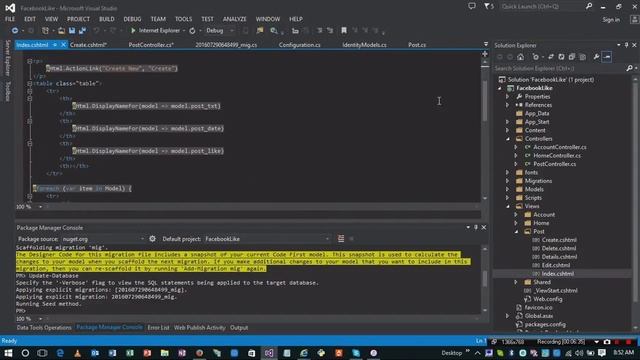This screenshot has width=640, height=360.
Task: Collapse the table element in code editor
Action: 29,83
